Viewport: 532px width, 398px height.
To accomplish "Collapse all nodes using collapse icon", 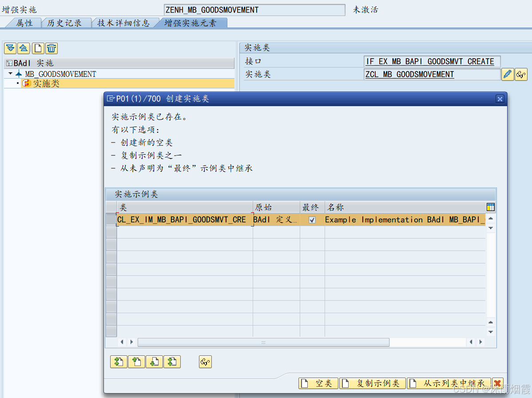I will point(23,48).
